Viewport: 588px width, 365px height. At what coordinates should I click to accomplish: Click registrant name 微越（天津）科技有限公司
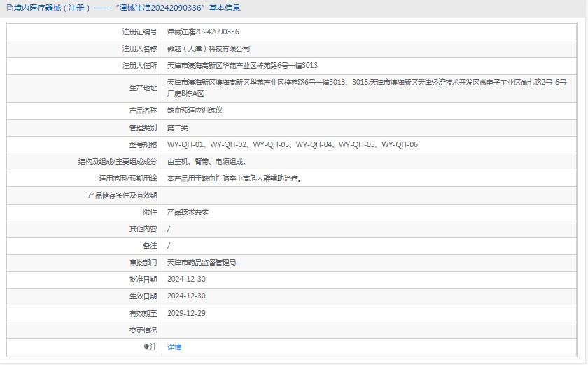tap(209, 48)
